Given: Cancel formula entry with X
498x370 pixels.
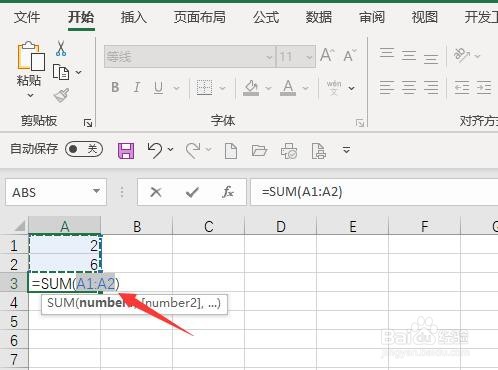Looking at the screenshot, I should coord(156,192).
